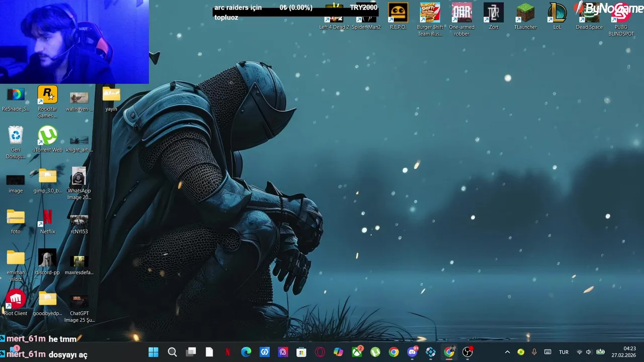This screenshot has width=644, height=362.
Task: Launch the Zort game shortcut
Action: click(494, 17)
